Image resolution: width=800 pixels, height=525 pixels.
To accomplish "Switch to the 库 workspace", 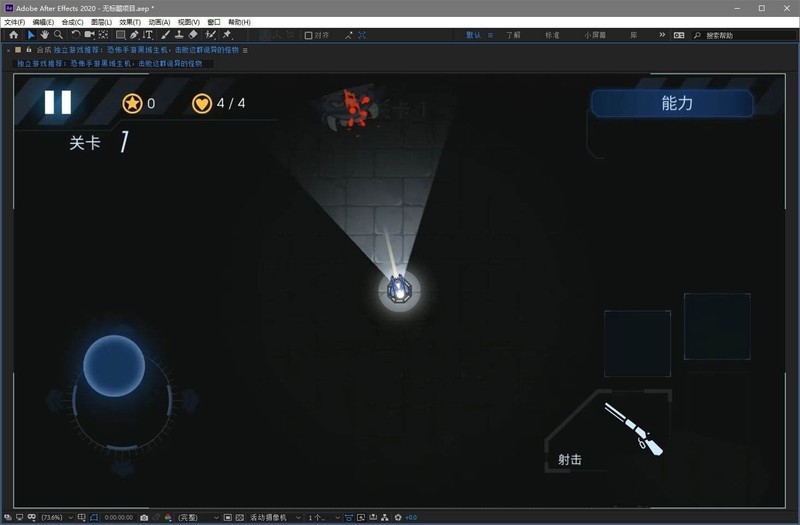I will coord(633,35).
